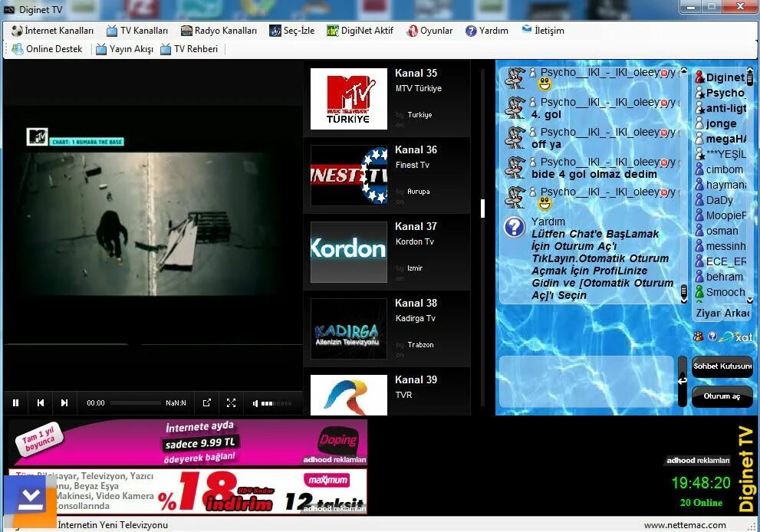Click the Kanal 37 title

(x=416, y=226)
